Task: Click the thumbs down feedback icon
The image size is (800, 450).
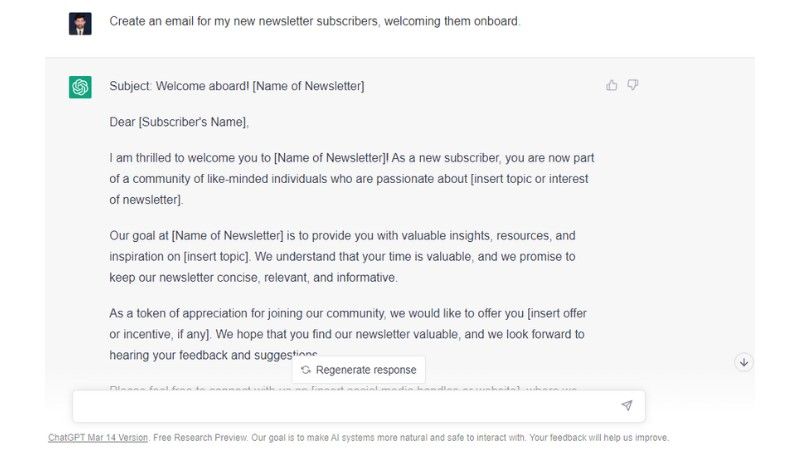Action: tap(633, 86)
